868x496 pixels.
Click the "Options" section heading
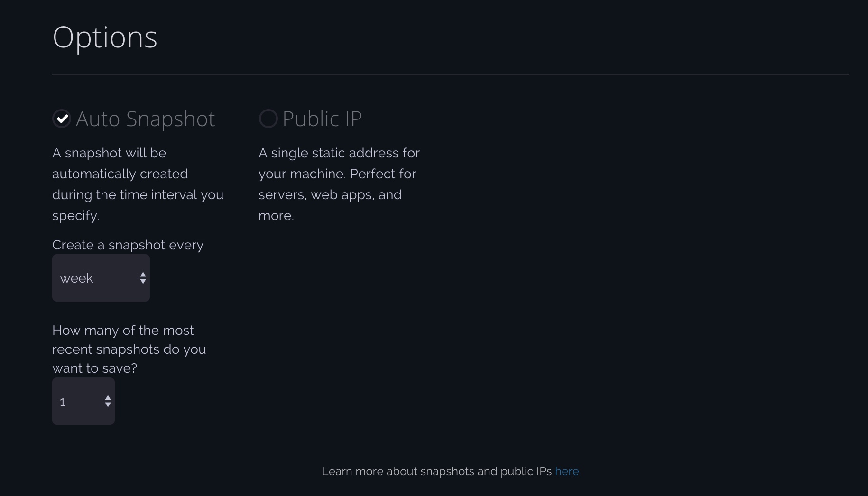(x=105, y=37)
